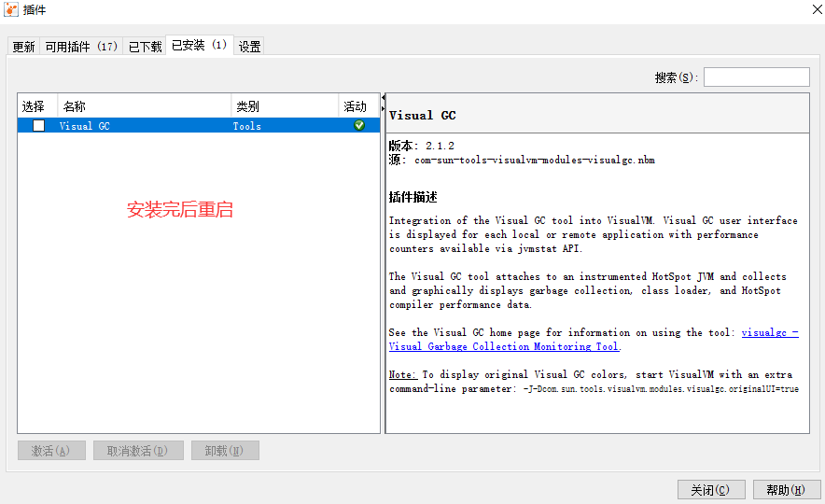Click the 取消激活(D) button
The image size is (825, 504).
tap(138, 451)
